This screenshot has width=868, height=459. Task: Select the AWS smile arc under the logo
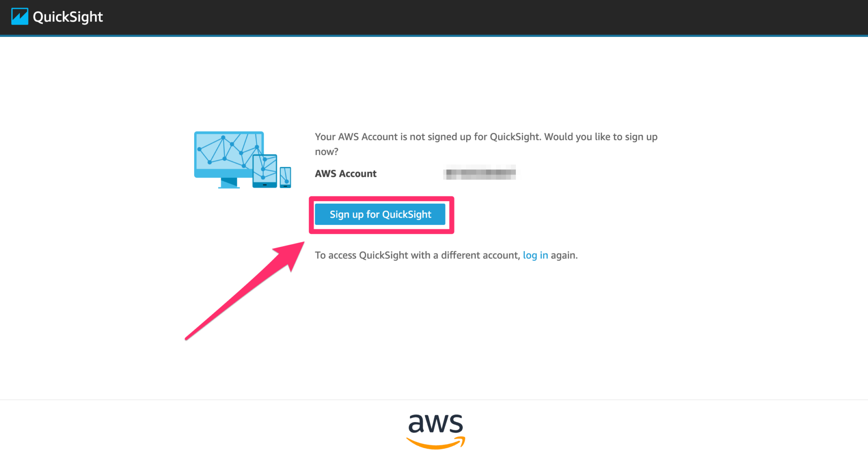pos(435,445)
